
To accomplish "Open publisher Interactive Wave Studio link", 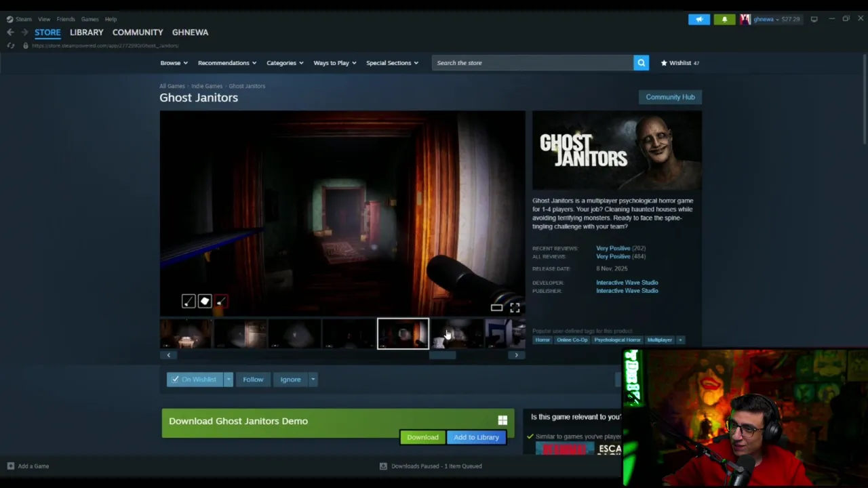I will pyautogui.click(x=627, y=291).
